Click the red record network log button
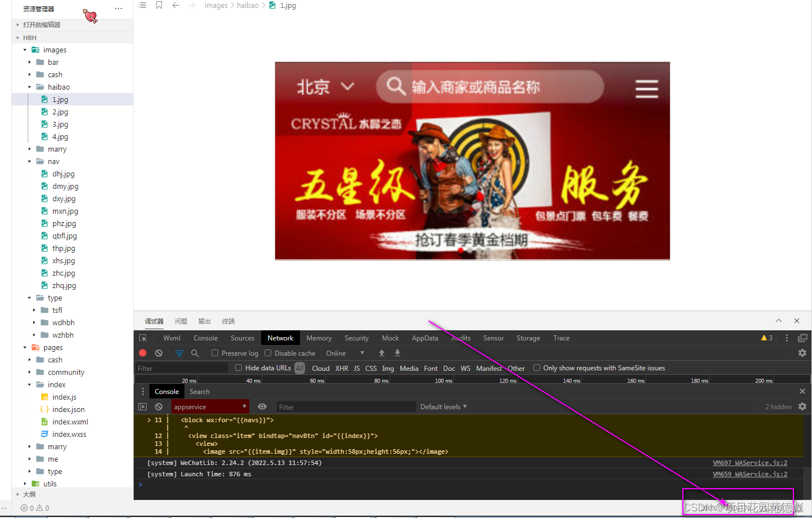The image size is (812, 518). tap(142, 353)
